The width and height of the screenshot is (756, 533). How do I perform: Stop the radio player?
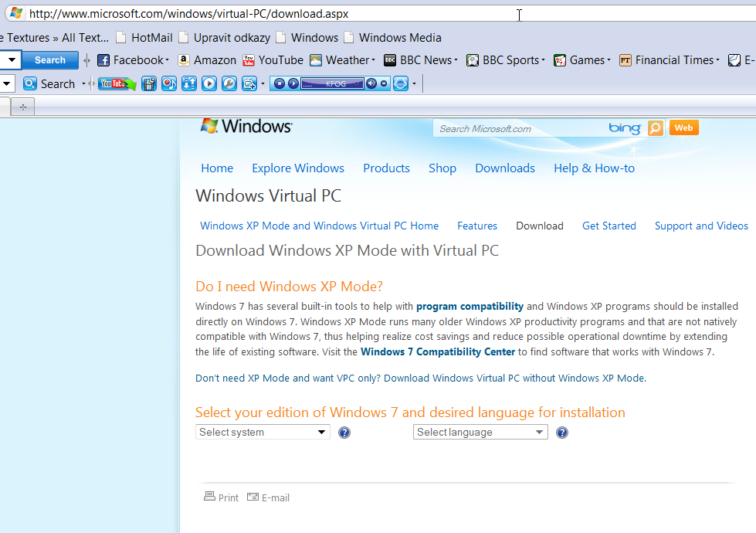[280, 84]
